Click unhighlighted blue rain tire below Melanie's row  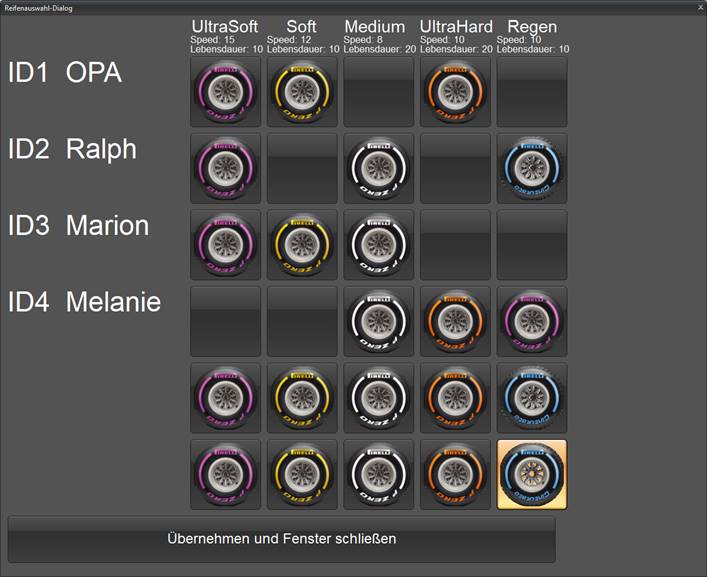tap(532, 398)
